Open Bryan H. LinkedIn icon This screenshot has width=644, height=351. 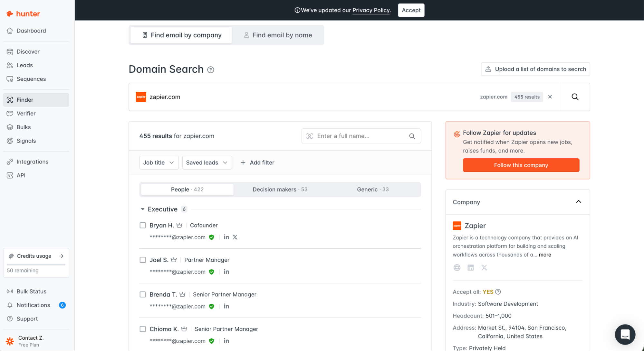[x=226, y=237]
